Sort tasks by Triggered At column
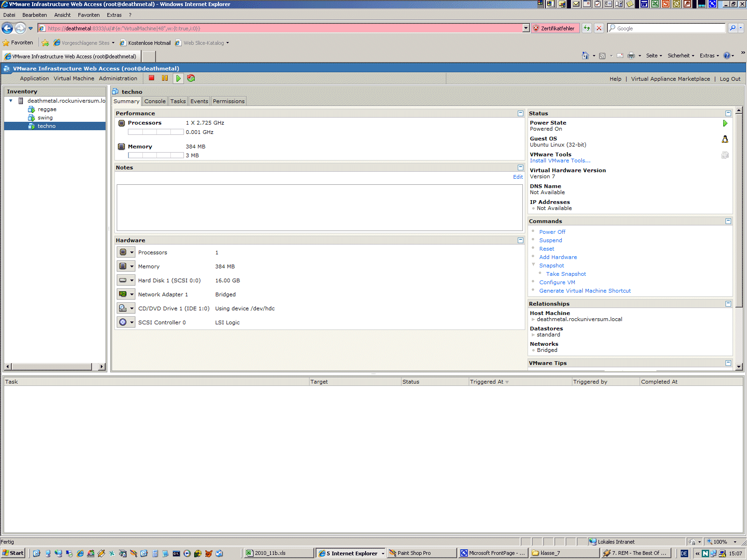The image size is (747, 560). (x=520, y=382)
